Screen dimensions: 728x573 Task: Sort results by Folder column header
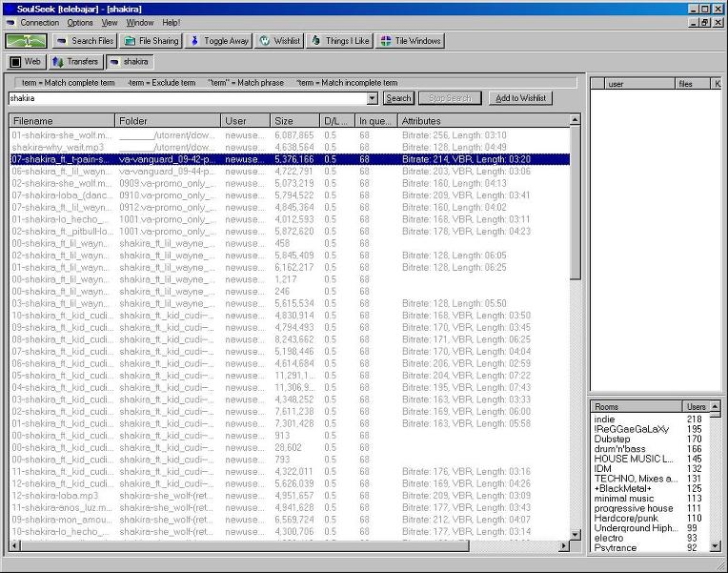click(168, 121)
